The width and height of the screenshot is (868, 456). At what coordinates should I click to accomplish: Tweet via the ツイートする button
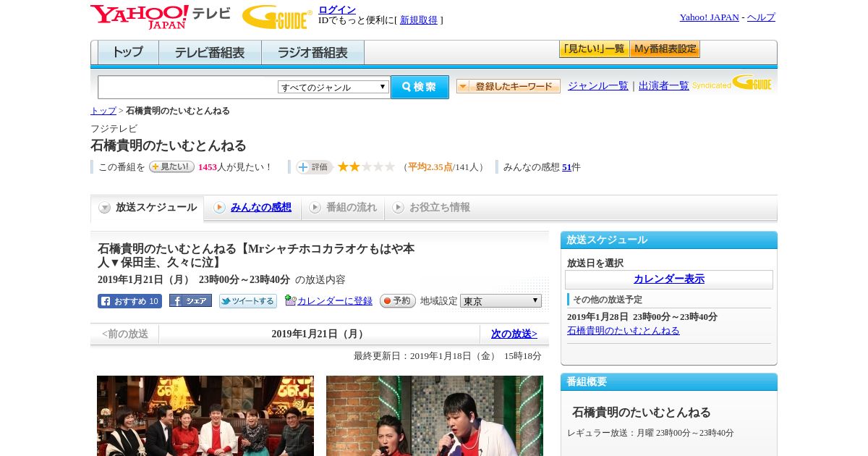point(248,301)
